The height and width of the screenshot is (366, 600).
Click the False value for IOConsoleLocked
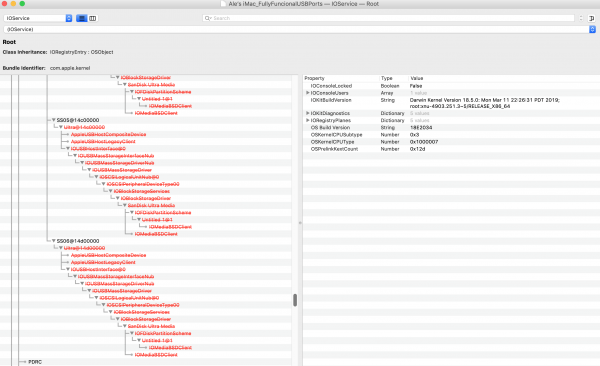pyautogui.click(x=416, y=86)
